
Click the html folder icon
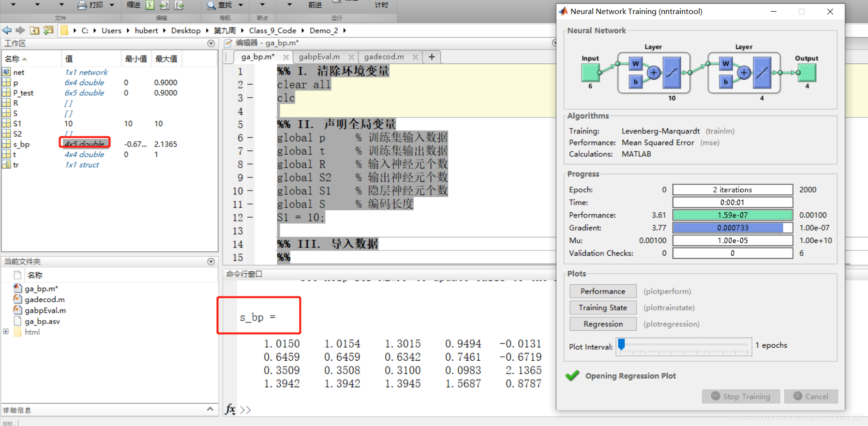coord(18,332)
